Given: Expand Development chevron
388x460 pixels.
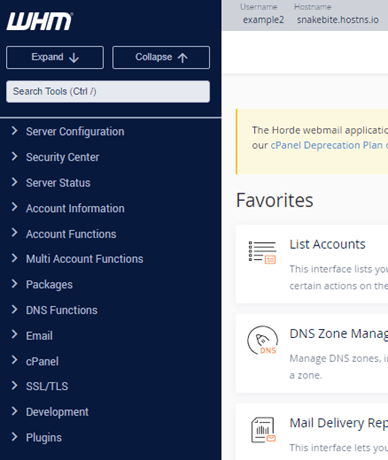Looking at the screenshot, I should pyautogui.click(x=14, y=411).
